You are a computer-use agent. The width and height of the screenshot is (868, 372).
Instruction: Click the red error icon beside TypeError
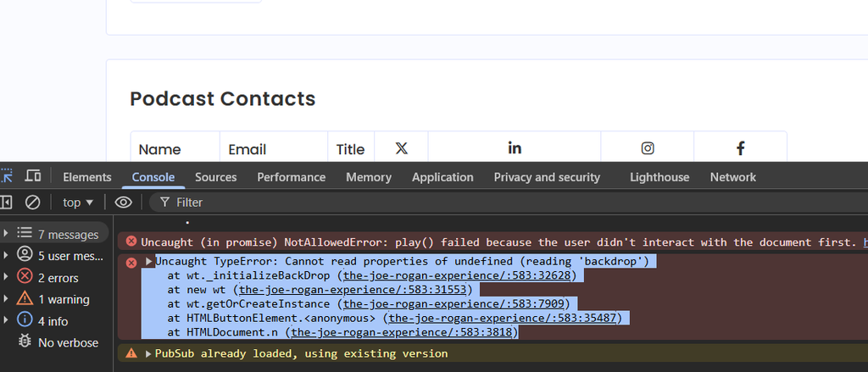[x=131, y=263]
